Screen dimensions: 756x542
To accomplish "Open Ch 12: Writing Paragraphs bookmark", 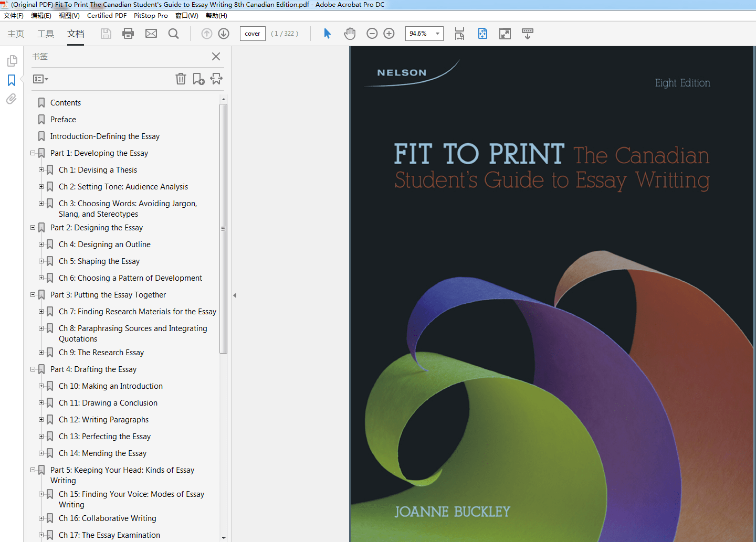I will (x=104, y=420).
